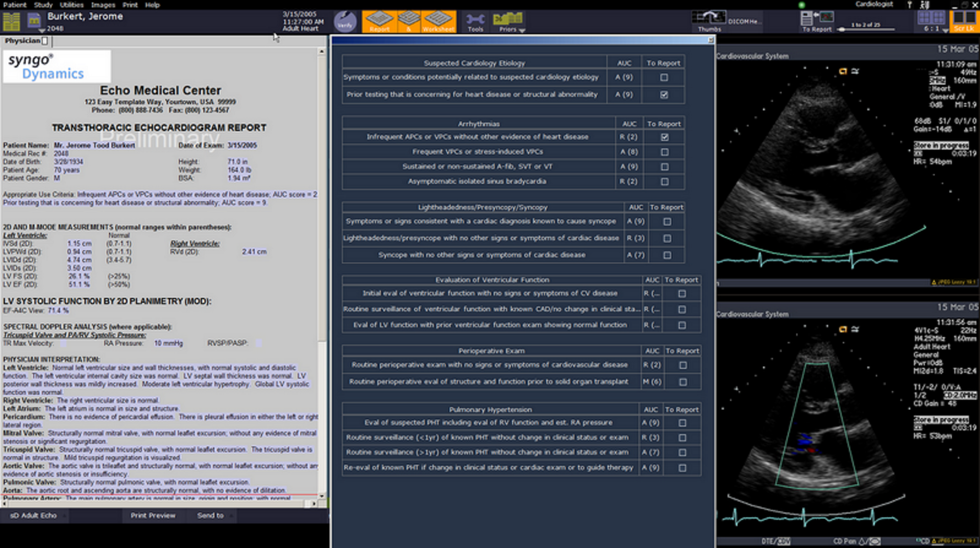Image resolution: width=980 pixels, height=548 pixels.
Task: Check the Frequent VPCs or stress-induced VPCs box
Action: click(x=664, y=152)
